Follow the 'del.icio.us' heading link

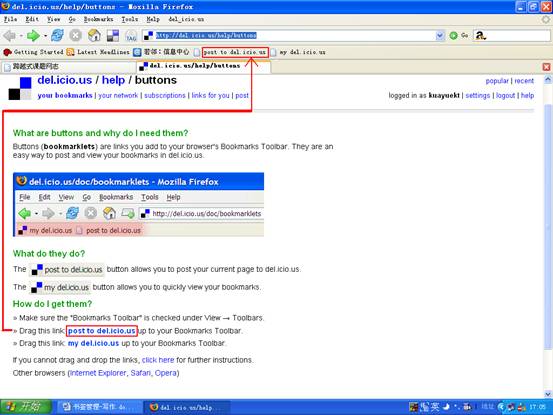(65, 80)
